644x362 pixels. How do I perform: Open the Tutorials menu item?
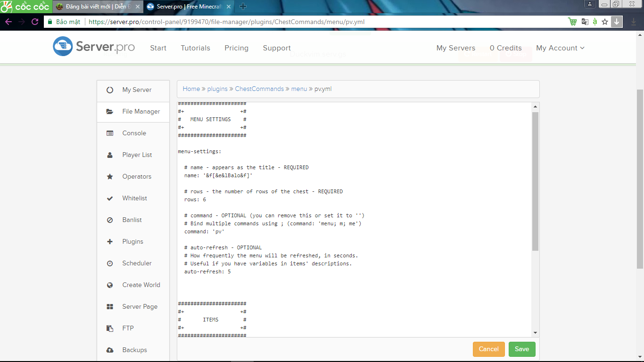coord(195,48)
